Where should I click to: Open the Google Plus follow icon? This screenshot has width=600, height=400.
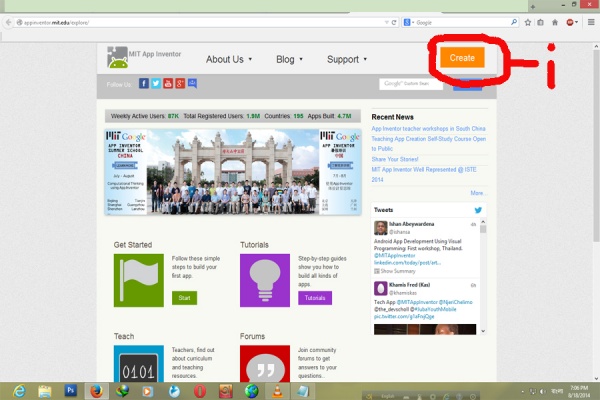pyautogui.click(x=180, y=83)
